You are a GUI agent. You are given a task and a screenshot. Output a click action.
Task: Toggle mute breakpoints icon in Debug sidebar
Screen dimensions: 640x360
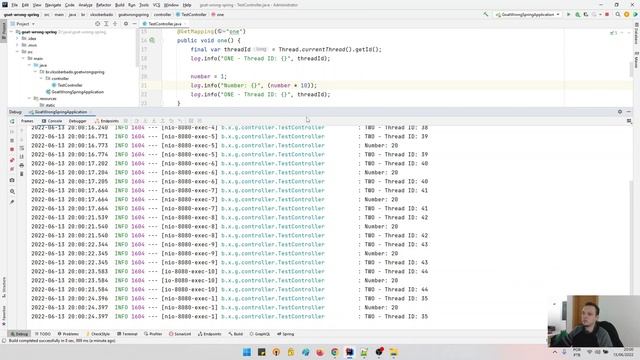[12, 169]
